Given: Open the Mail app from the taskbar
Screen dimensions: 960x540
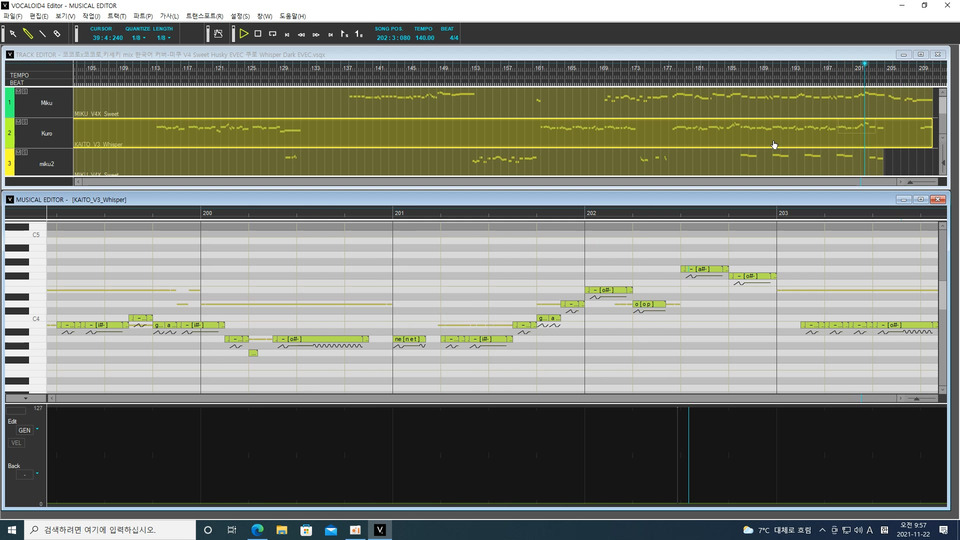Looking at the screenshot, I should (x=331, y=530).
